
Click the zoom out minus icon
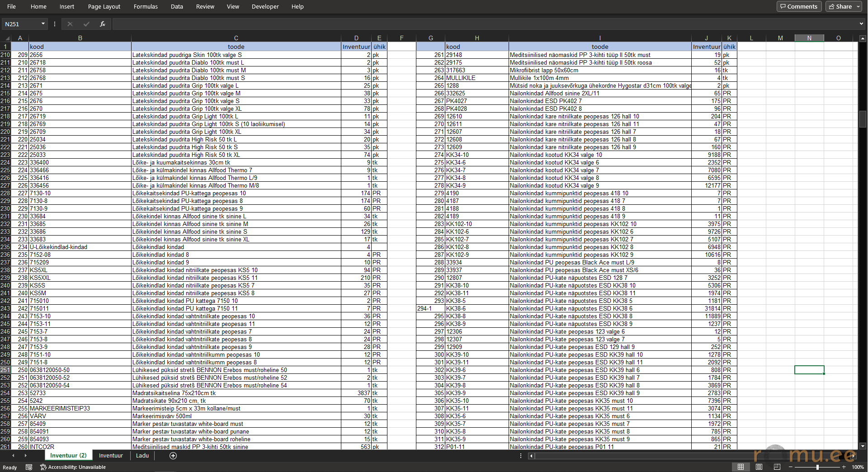pos(791,467)
